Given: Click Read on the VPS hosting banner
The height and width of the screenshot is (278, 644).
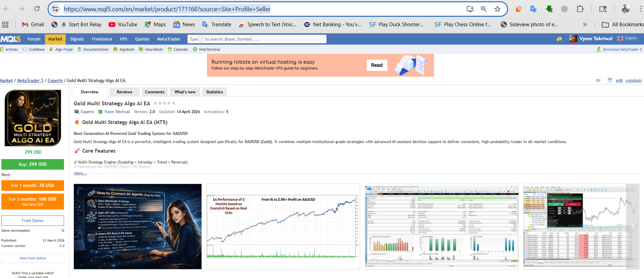Looking at the screenshot, I should coord(377,65).
